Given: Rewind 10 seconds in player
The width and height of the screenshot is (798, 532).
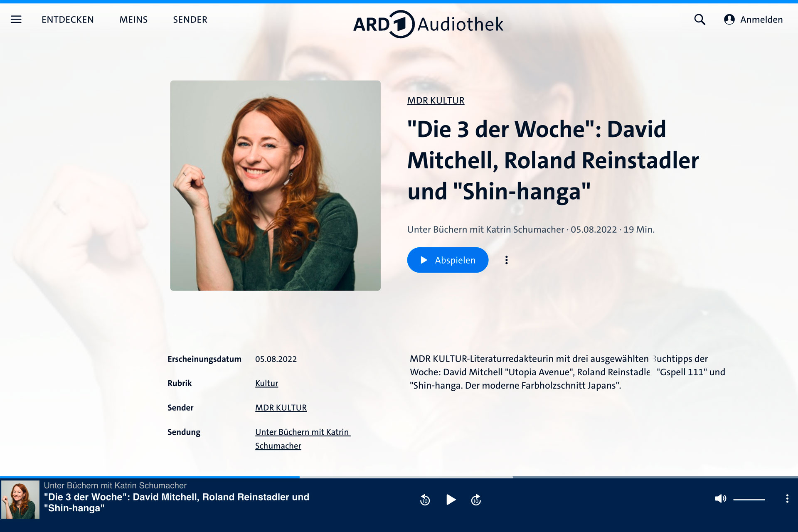Looking at the screenshot, I should (425, 500).
